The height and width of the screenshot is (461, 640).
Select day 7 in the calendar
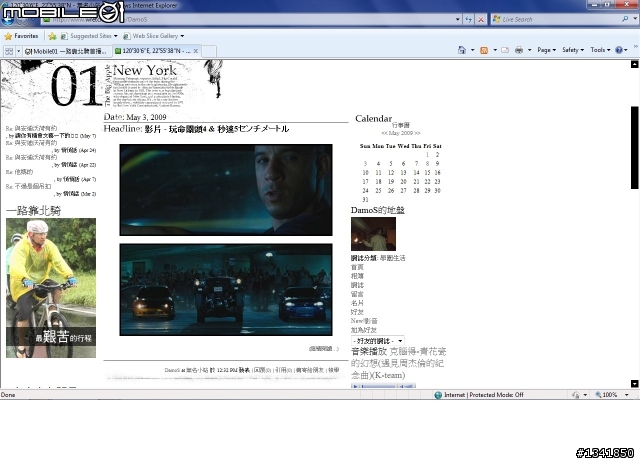coord(416,164)
